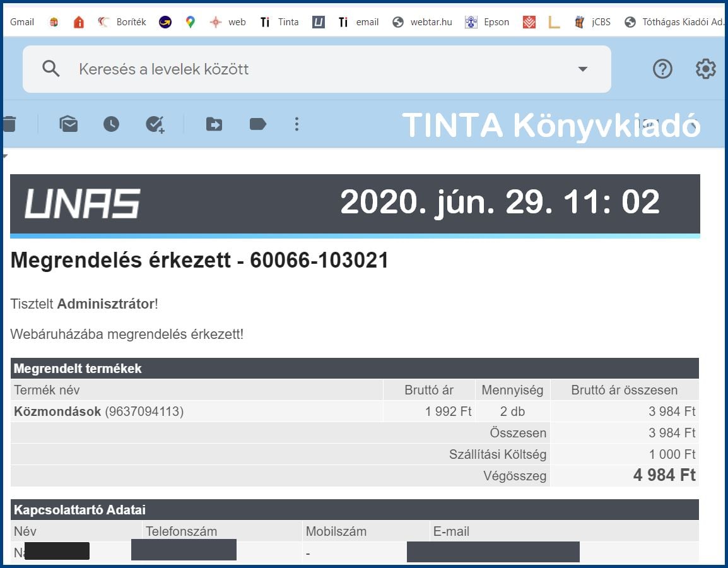Open Gmail help question mark icon

[x=662, y=69]
